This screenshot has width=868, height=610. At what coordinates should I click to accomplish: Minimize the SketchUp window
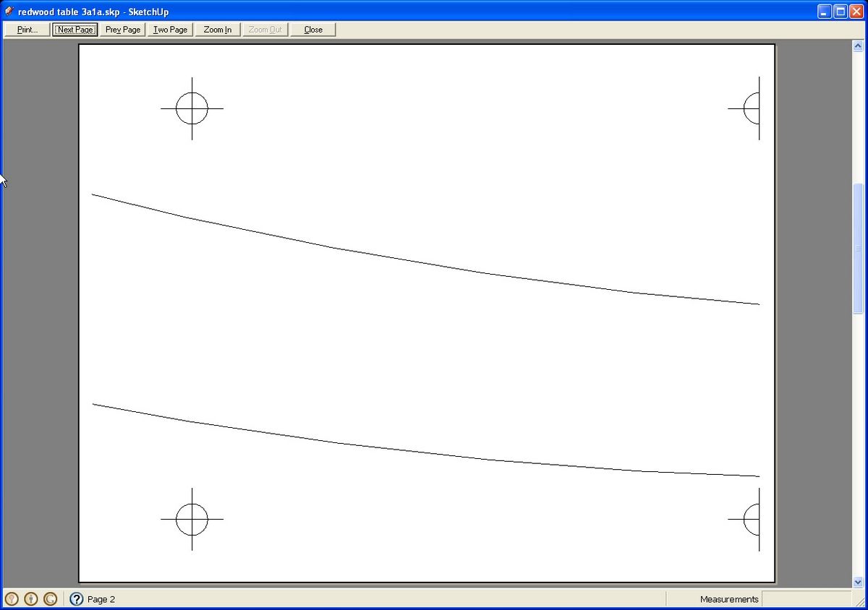coord(825,12)
